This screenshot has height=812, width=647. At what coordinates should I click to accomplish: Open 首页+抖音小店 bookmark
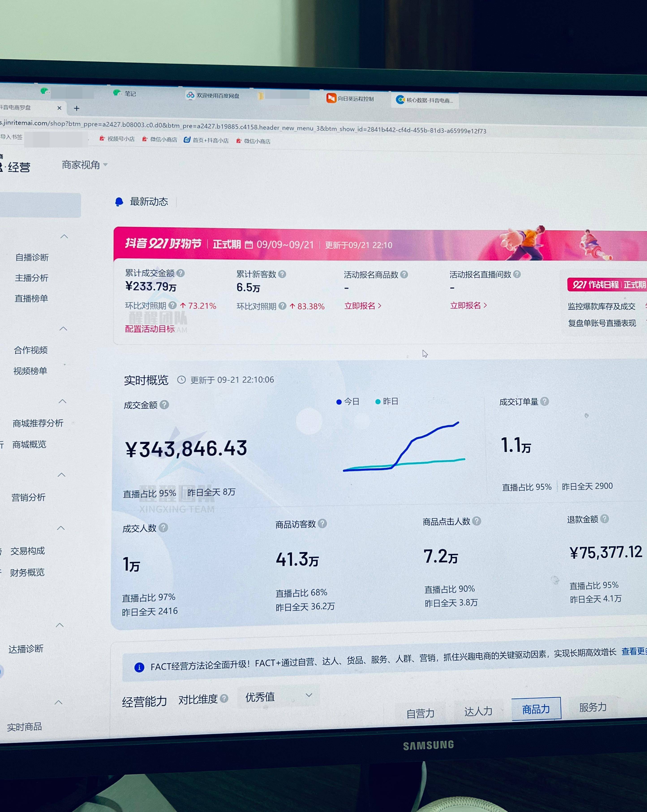(206, 140)
